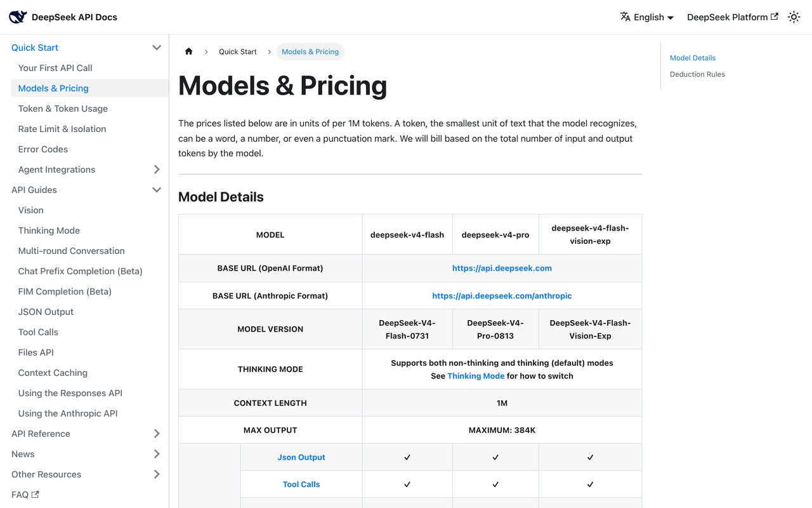Open Context Caching guide

click(x=53, y=373)
